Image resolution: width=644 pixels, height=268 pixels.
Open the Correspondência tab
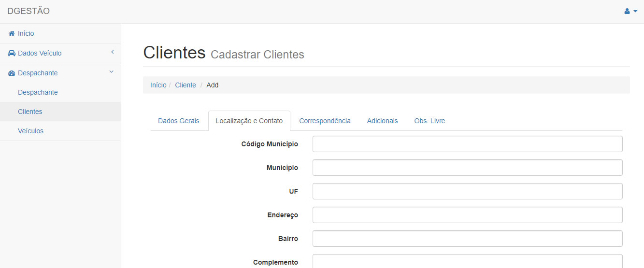click(325, 121)
